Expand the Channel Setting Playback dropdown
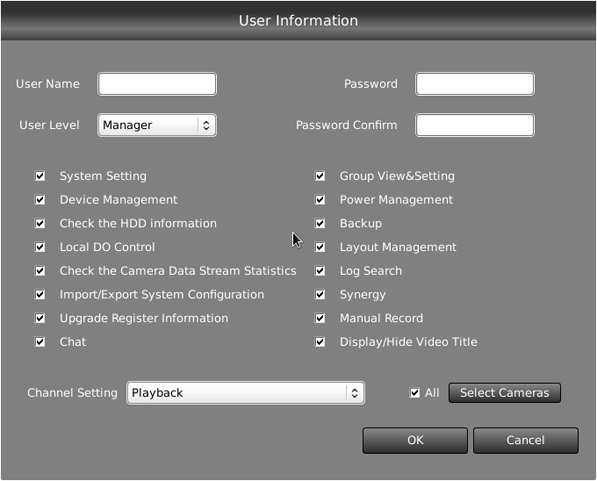 click(x=245, y=393)
